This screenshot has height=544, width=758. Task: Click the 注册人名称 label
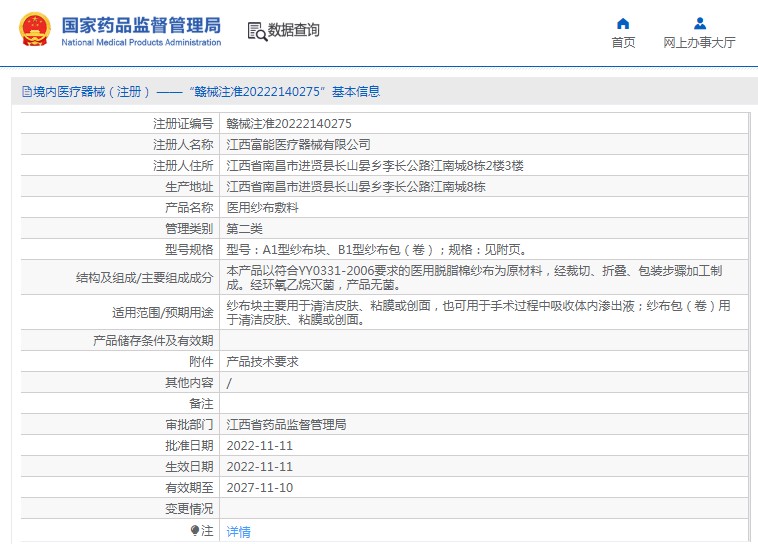pyautogui.click(x=183, y=145)
